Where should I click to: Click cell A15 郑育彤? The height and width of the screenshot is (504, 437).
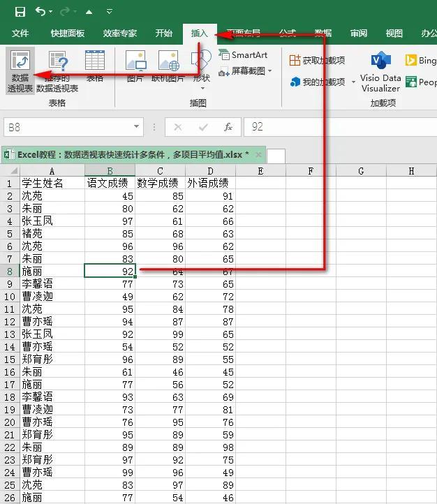pyautogui.click(x=52, y=360)
